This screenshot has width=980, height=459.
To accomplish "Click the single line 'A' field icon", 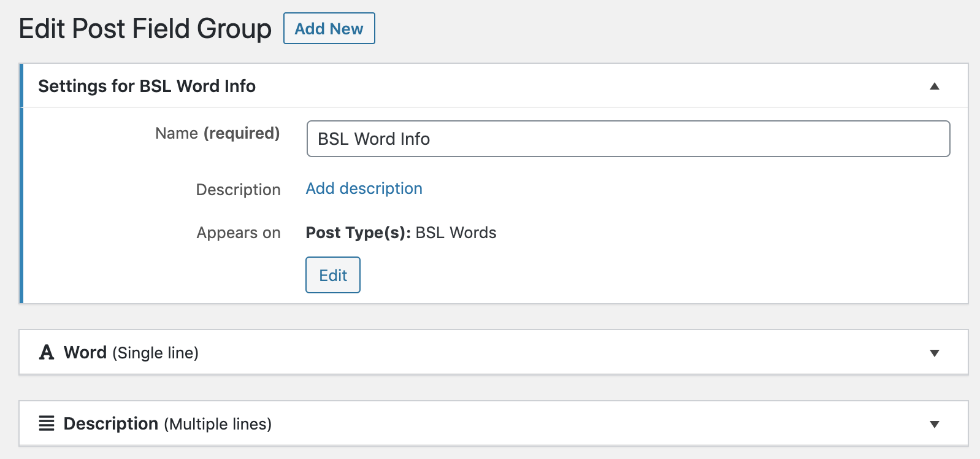I will (x=47, y=352).
